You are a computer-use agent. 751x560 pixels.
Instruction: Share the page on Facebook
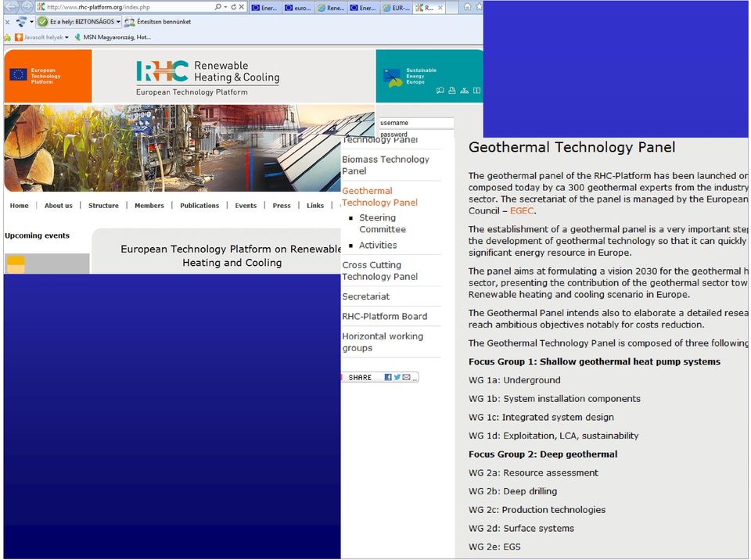pos(388,378)
